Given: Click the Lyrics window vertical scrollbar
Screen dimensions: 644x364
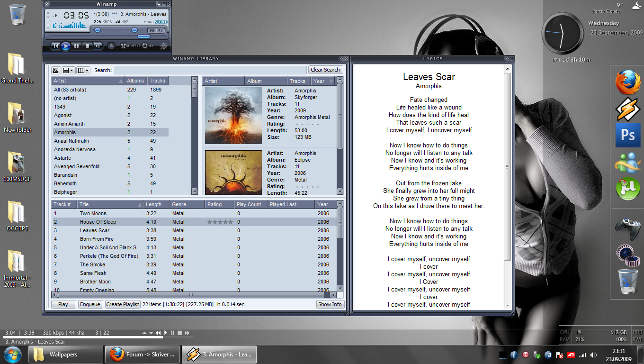Looking at the screenshot, I should coord(508,167).
